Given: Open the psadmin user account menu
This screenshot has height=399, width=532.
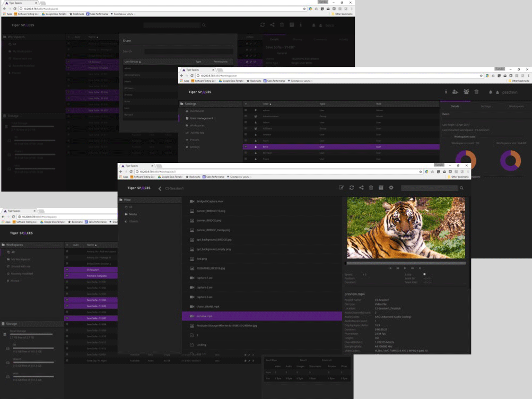Looking at the screenshot, I should point(507,92).
